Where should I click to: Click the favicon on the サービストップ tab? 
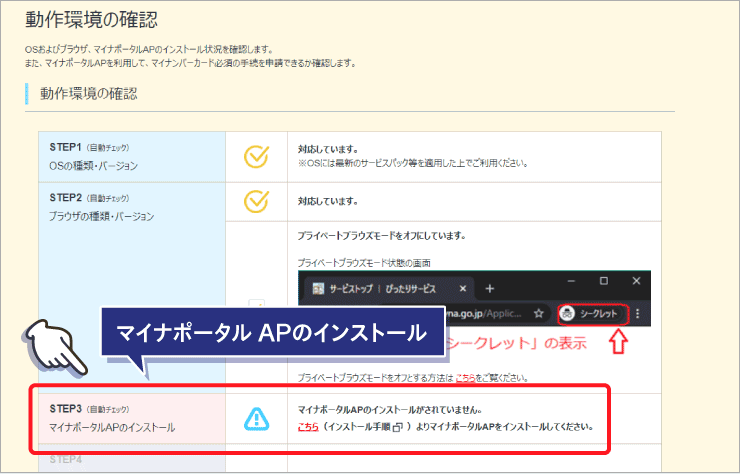(319, 288)
